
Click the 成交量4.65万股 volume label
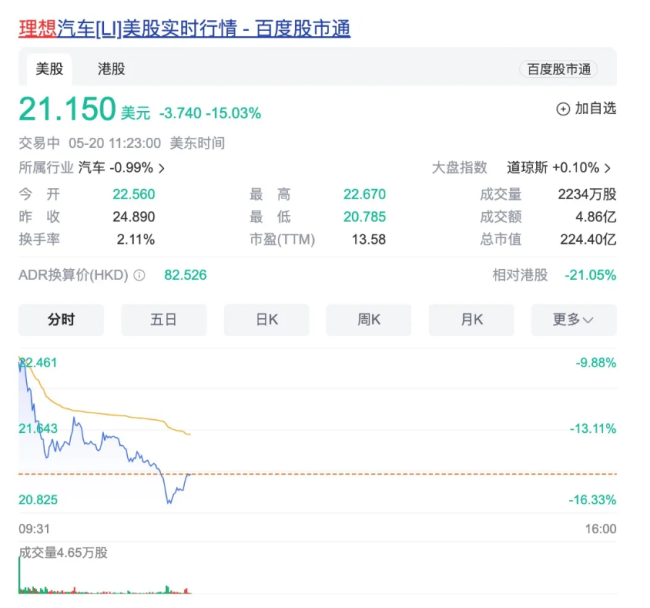coord(63,553)
